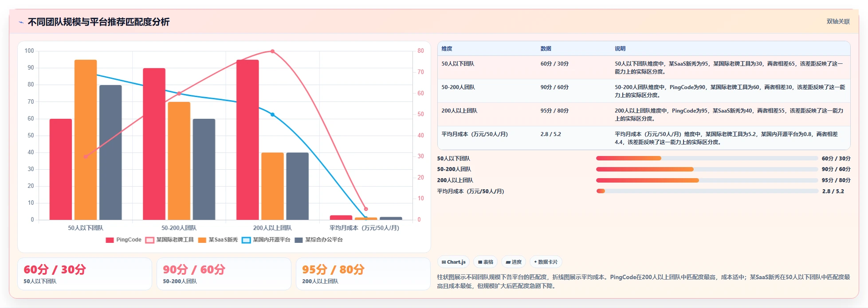Click the 50-200人团队 progress bar
868x308 pixels.
point(707,169)
